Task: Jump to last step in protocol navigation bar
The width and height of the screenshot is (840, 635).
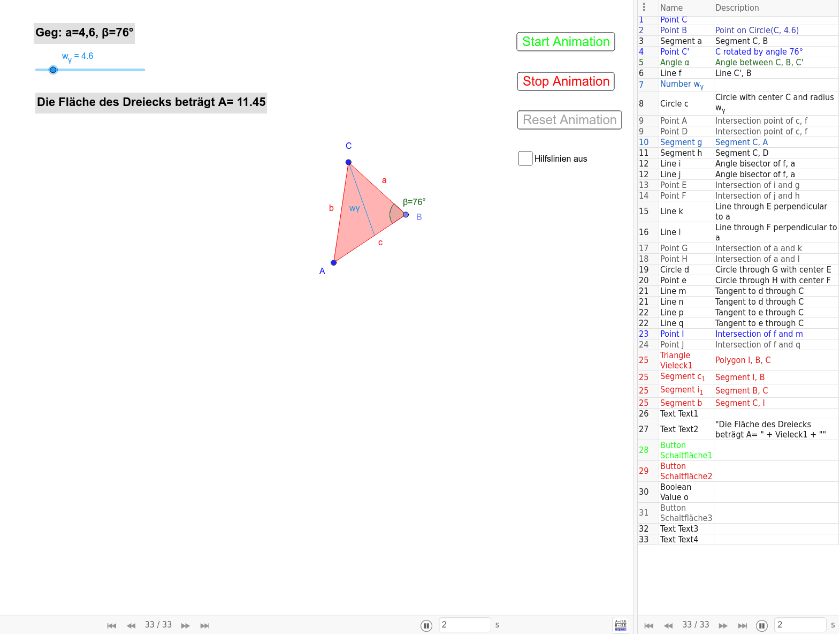Action: [x=742, y=625]
